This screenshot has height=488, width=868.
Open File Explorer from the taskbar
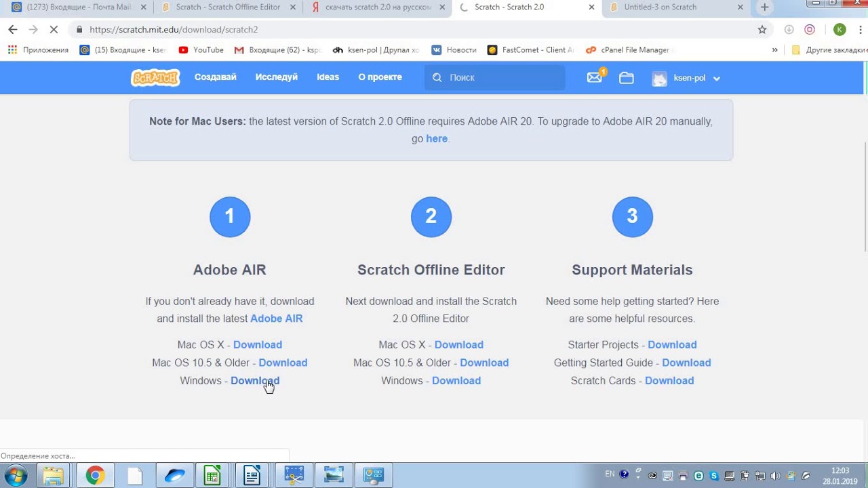(x=54, y=476)
